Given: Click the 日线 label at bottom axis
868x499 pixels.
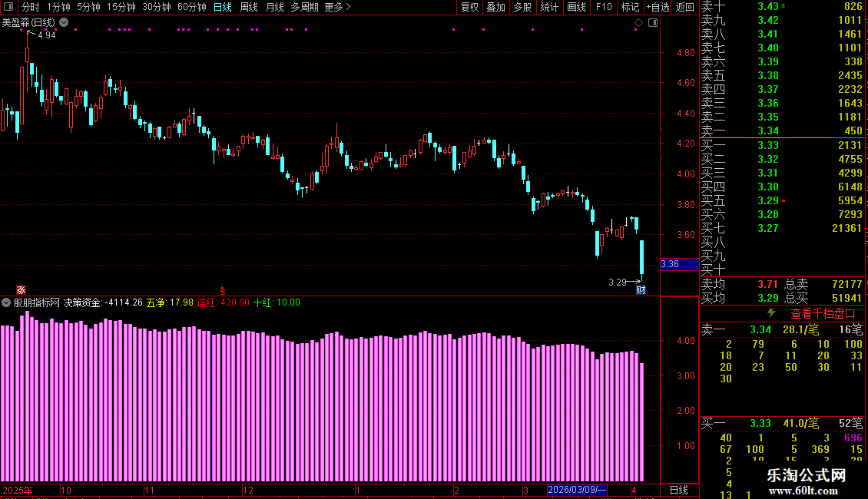Looking at the screenshot, I should [x=679, y=490].
